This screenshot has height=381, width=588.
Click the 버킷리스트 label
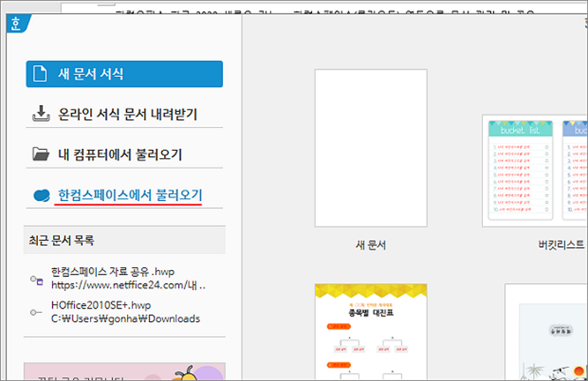click(x=561, y=245)
